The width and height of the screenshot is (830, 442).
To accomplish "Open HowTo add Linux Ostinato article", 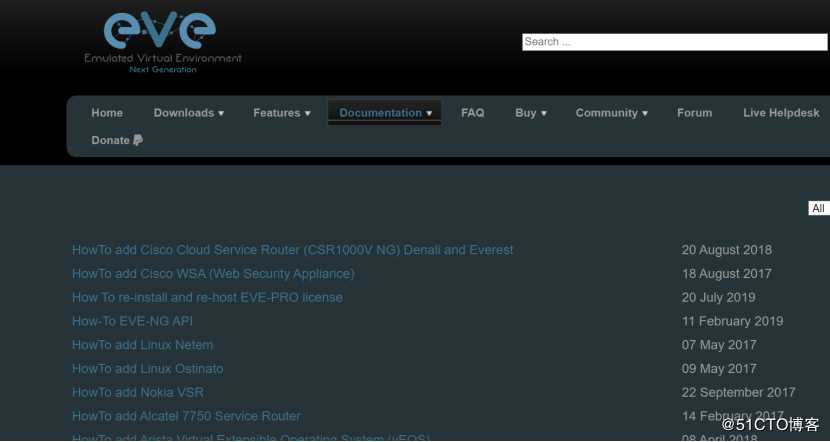I will tap(148, 369).
